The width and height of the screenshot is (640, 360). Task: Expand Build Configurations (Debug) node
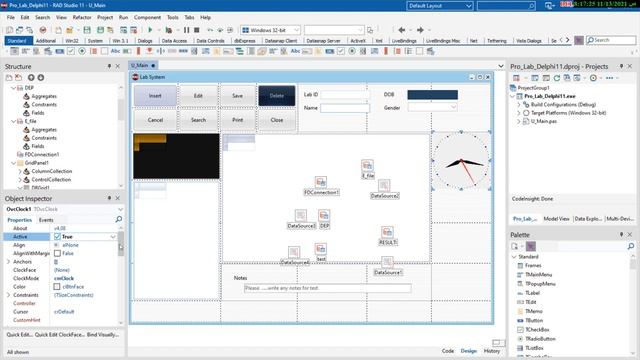[x=519, y=105]
